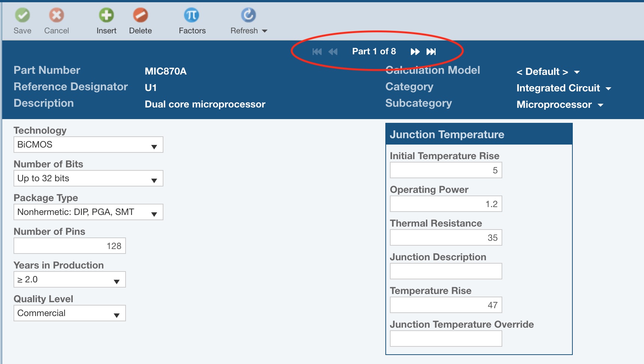Go to the next part
644x364 pixels.
click(x=415, y=52)
